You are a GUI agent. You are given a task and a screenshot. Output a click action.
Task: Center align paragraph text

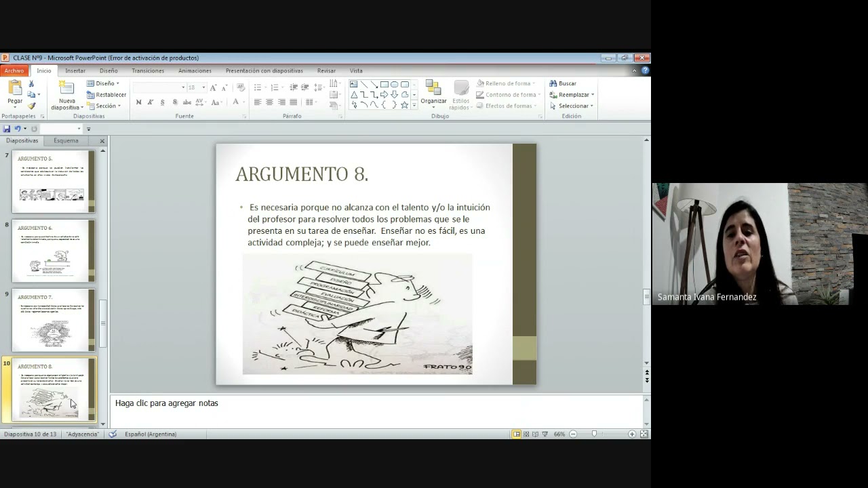click(x=269, y=102)
